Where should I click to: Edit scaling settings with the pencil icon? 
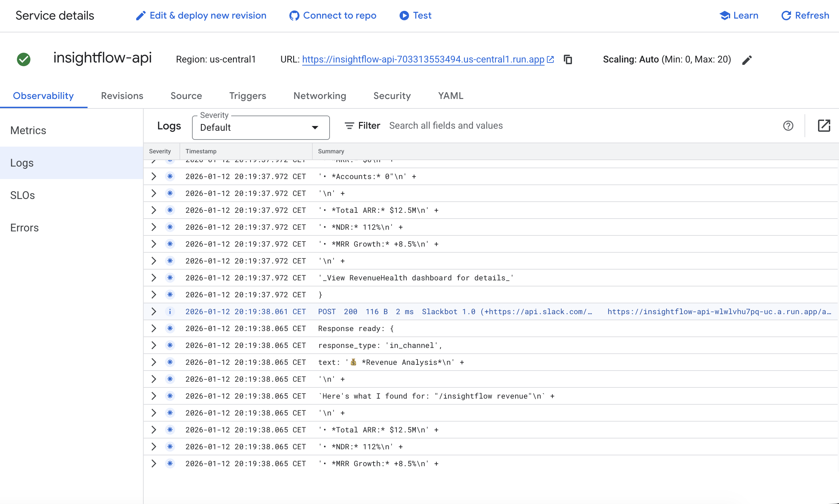[x=747, y=60]
